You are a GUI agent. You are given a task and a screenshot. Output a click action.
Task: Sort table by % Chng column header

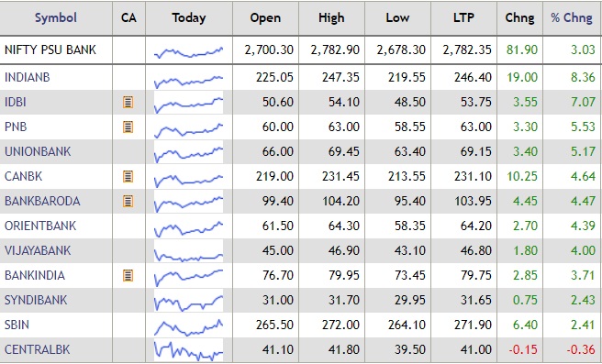tap(572, 17)
